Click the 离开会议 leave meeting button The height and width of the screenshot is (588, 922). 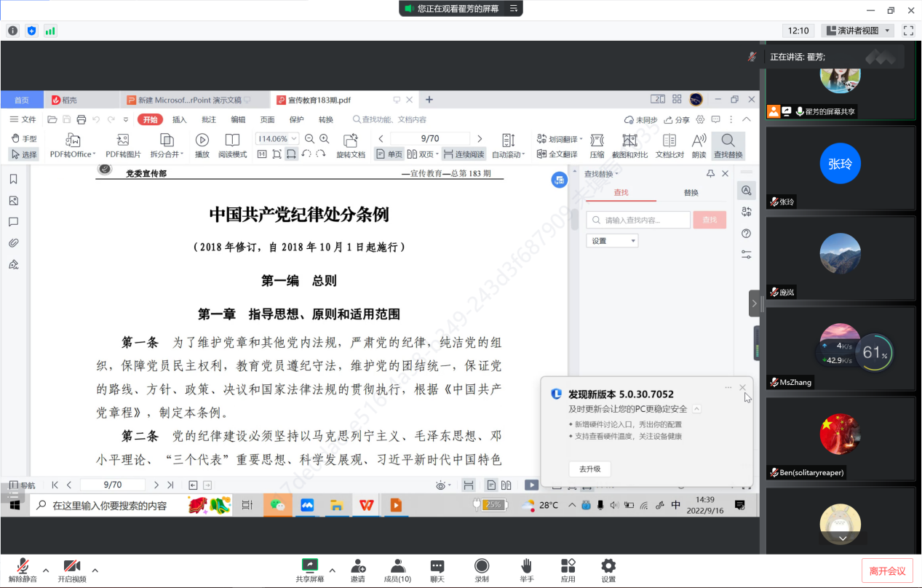pos(887,571)
